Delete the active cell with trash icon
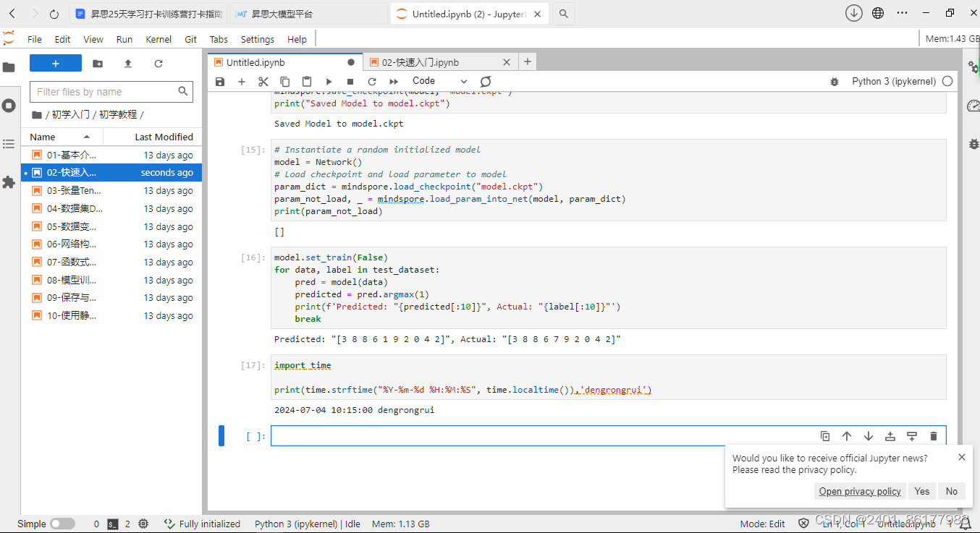The height and width of the screenshot is (533, 980). (x=934, y=436)
